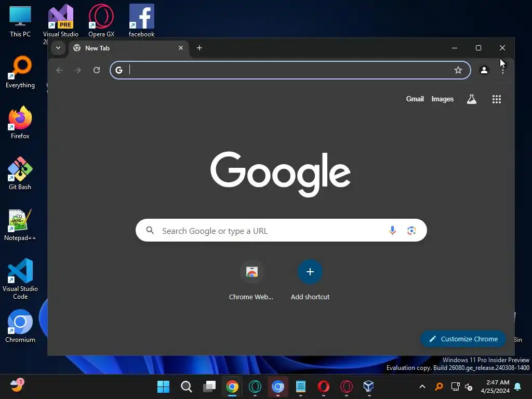Open the Windows Start menu
The width and height of the screenshot is (532, 399).
163,387
